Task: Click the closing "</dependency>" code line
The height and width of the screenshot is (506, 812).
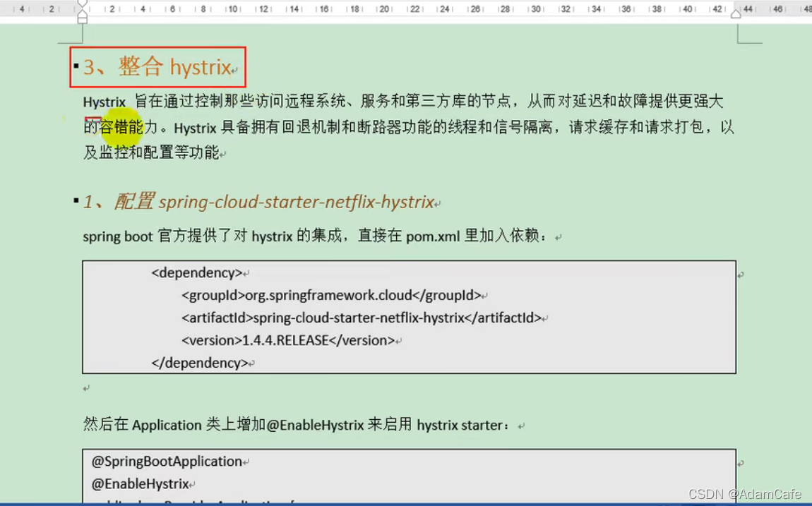Action: coord(200,363)
